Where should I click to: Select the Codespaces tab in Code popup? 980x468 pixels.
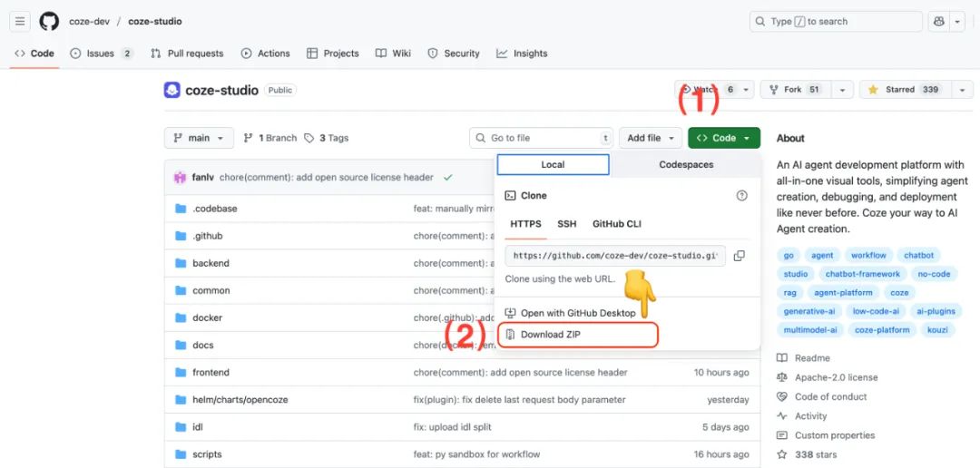686,165
